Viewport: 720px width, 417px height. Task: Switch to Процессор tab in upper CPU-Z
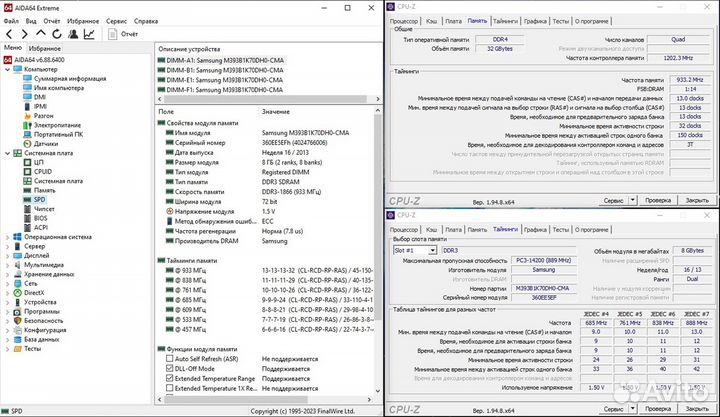coord(404,21)
